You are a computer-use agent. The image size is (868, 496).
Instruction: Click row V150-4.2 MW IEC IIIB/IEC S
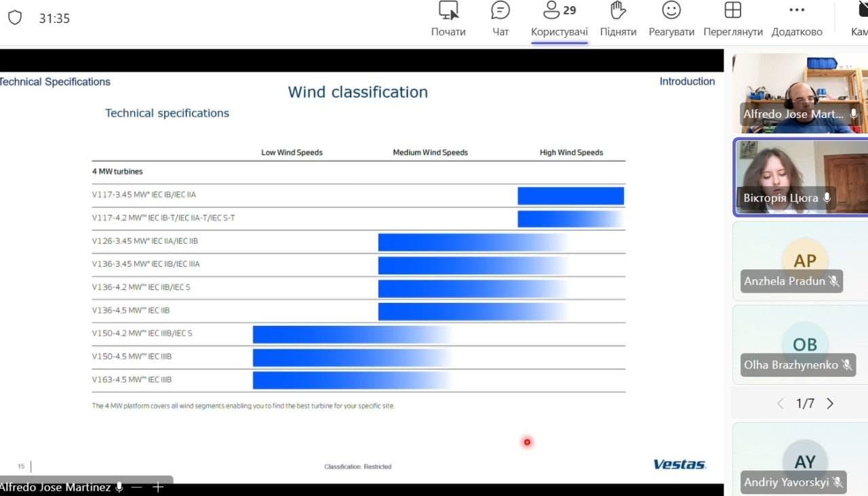coord(358,333)
